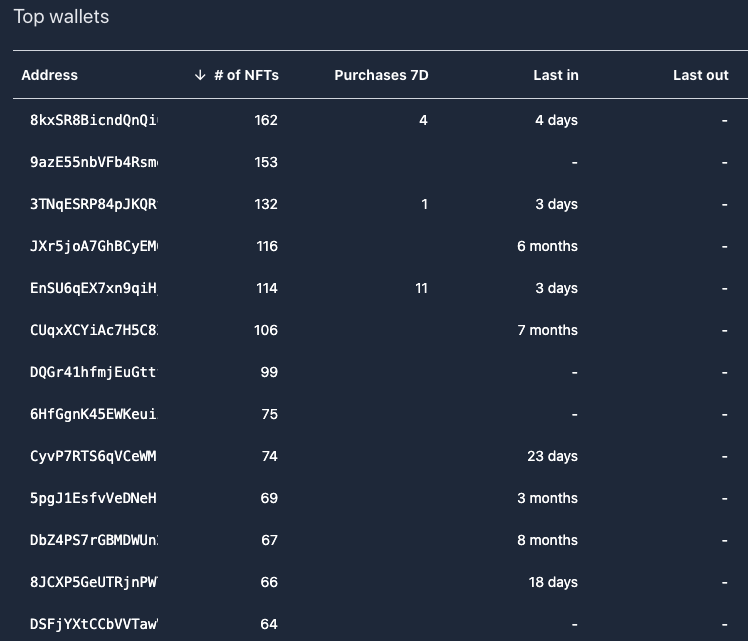
Task: Sort by # of NFTs column header
Action: [246, 75]
